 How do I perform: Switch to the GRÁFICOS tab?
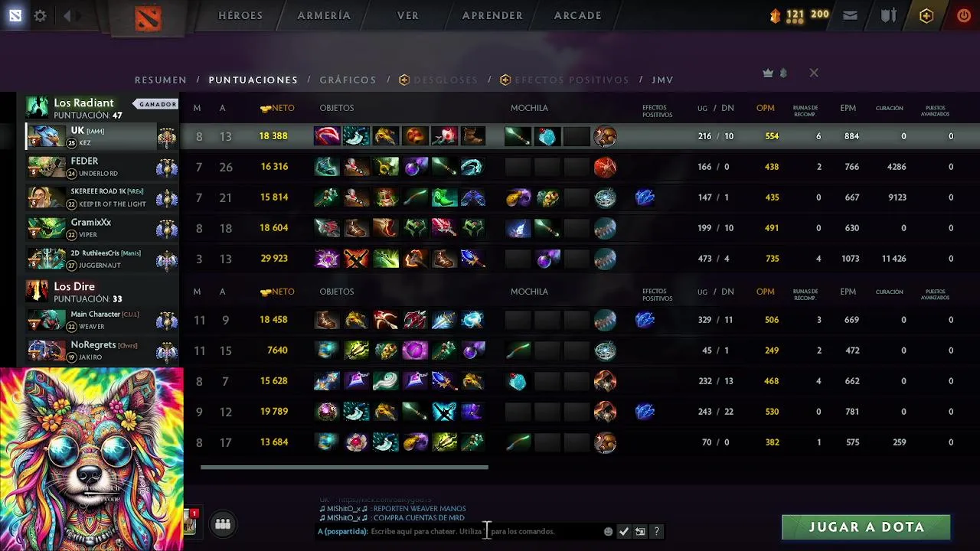348,80
